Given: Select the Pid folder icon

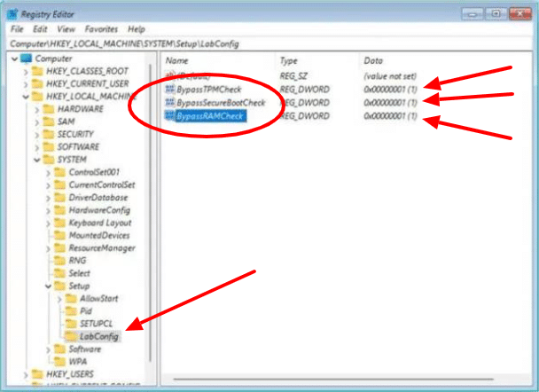Looking at the screenshot, I should 71,311.
